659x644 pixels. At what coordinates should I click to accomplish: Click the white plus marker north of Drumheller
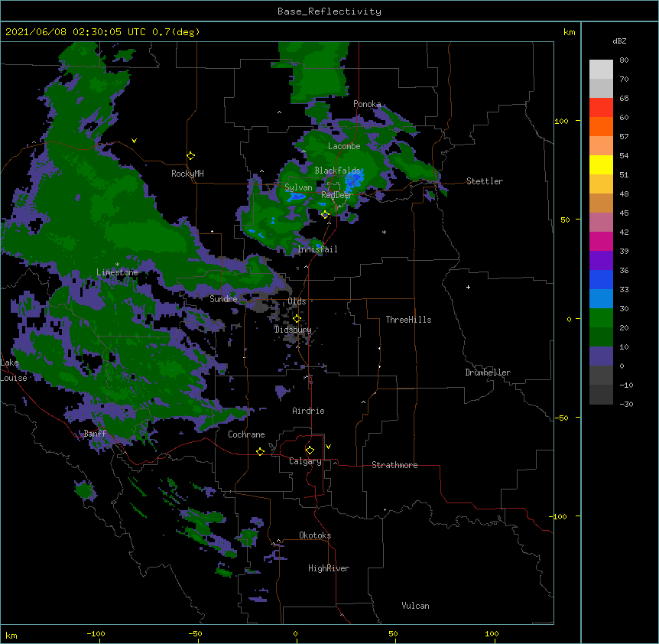(x=468, y=287)
